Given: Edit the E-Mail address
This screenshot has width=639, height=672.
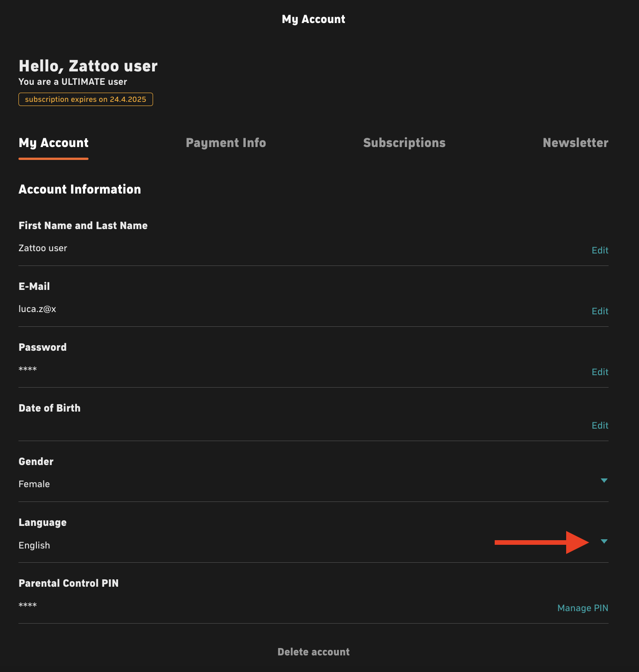Looking at the screenshot, I should point(600,311).
